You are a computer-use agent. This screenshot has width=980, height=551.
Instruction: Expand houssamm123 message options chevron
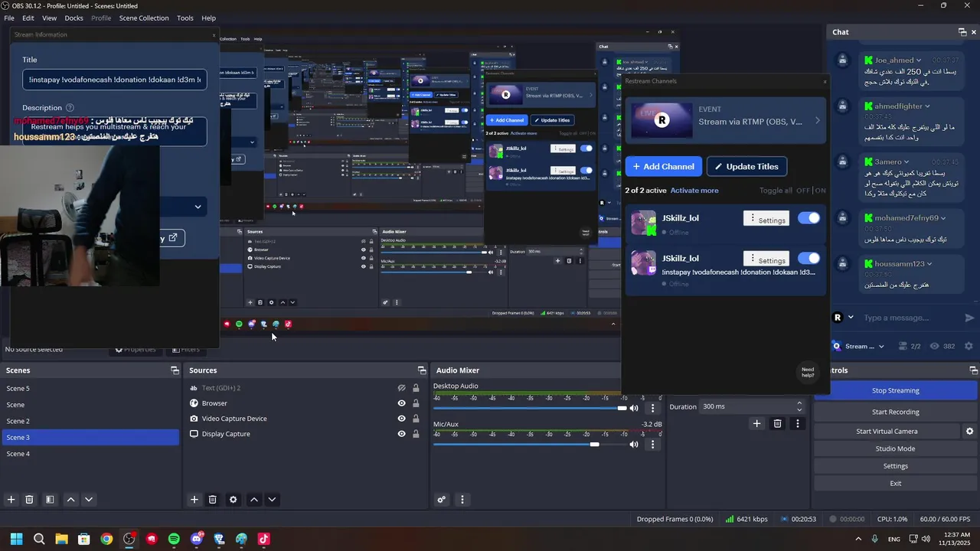point(929,264)
